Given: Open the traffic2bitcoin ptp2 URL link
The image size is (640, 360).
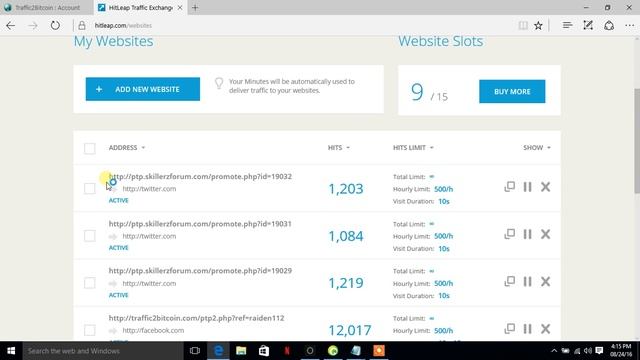Looking at the screenshot, I should coord(196,318).
